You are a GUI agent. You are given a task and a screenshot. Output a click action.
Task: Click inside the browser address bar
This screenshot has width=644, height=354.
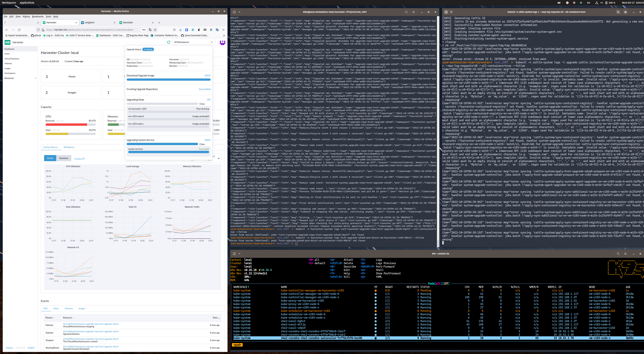coord(100,30)
